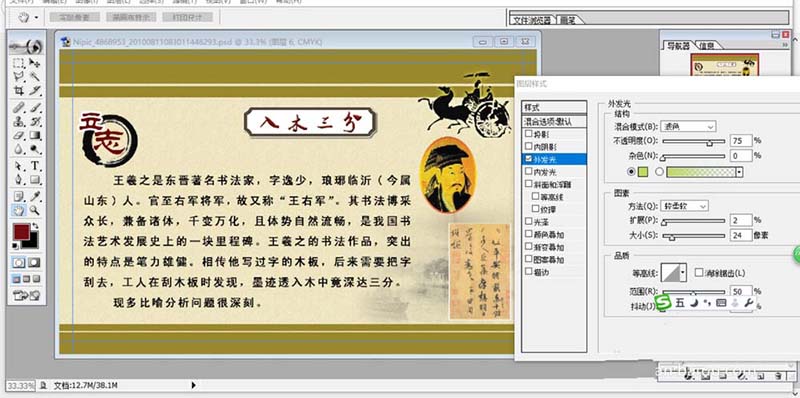The width and height of the screenshot is (800, 398).
Task: Select the 样式 styles entry
Action: (554, 108)
